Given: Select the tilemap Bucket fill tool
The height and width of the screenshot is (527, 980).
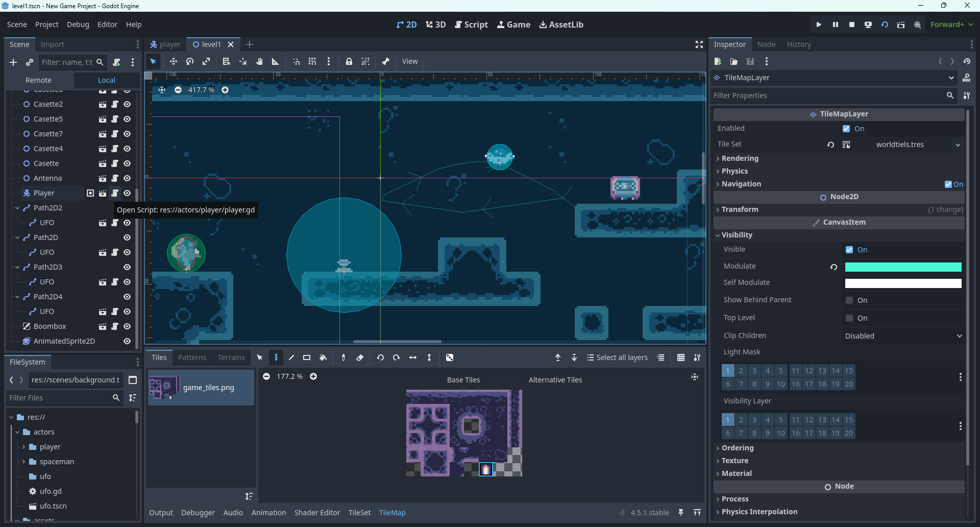Looking at the screenshot, I should [x=323, y=357].
